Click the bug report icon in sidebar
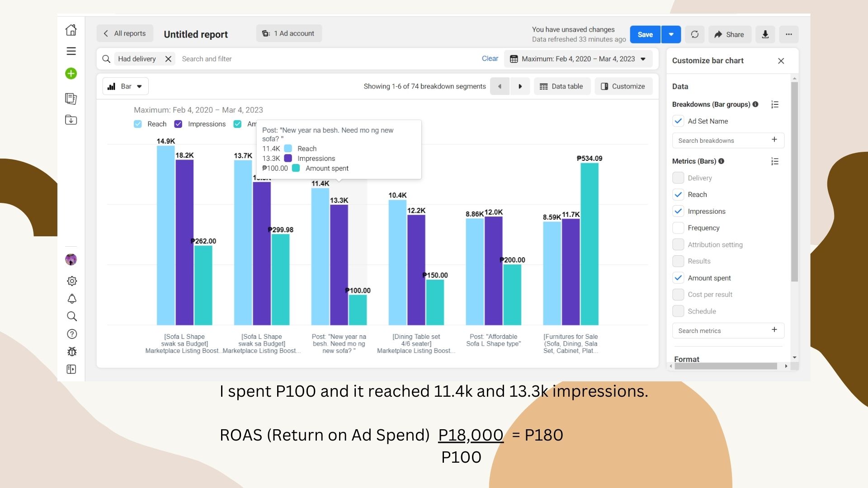 (71, 352)
